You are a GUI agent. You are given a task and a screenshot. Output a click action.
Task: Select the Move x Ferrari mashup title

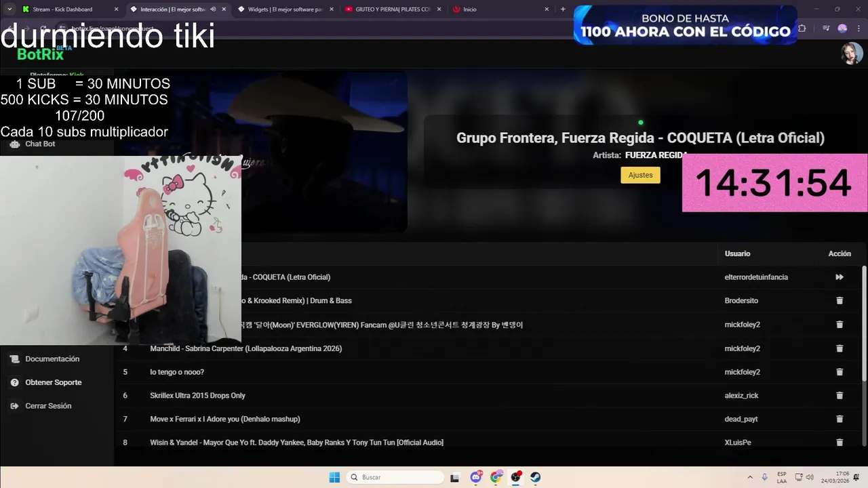pyautogui.click(x=224, y=419)
